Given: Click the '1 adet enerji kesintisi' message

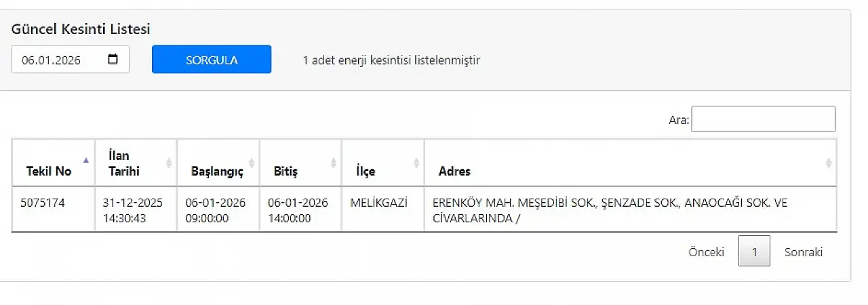Looking at the screenshot, I should [x=391, y=60].
